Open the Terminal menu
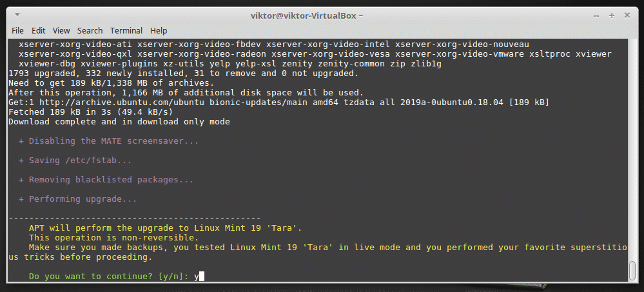The height and width of the screenshot is (292, 644). tap(126, 30)
